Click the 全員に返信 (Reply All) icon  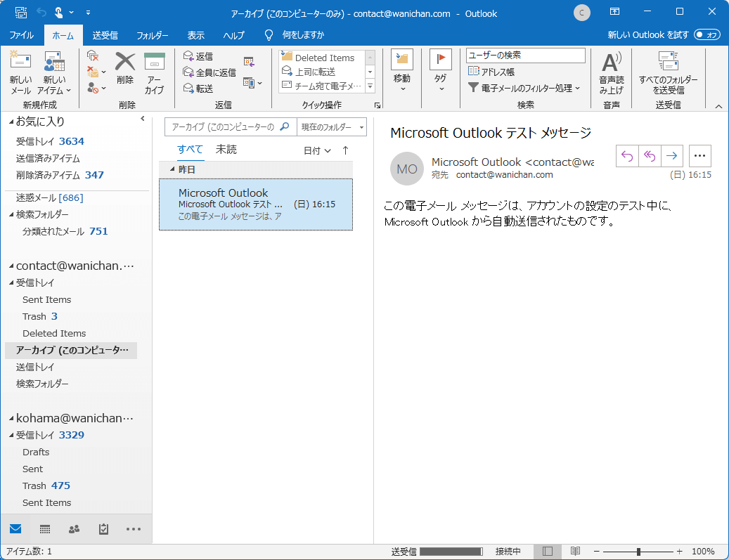(x=209, y=71)
